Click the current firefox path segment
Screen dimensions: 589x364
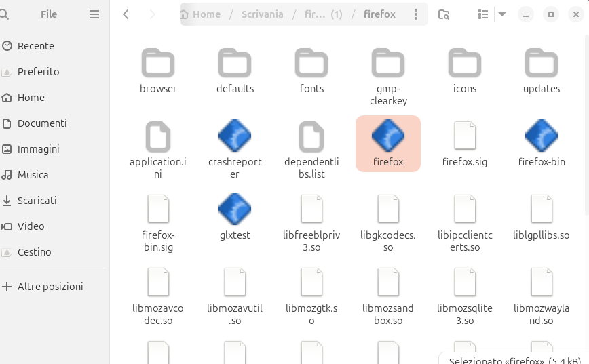pos(379,14)
